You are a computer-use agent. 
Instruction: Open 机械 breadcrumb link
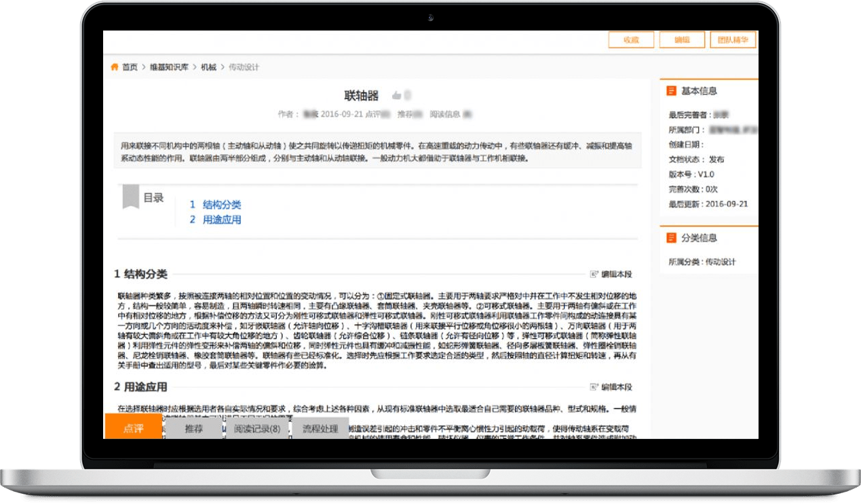click(x=208, y=67)
